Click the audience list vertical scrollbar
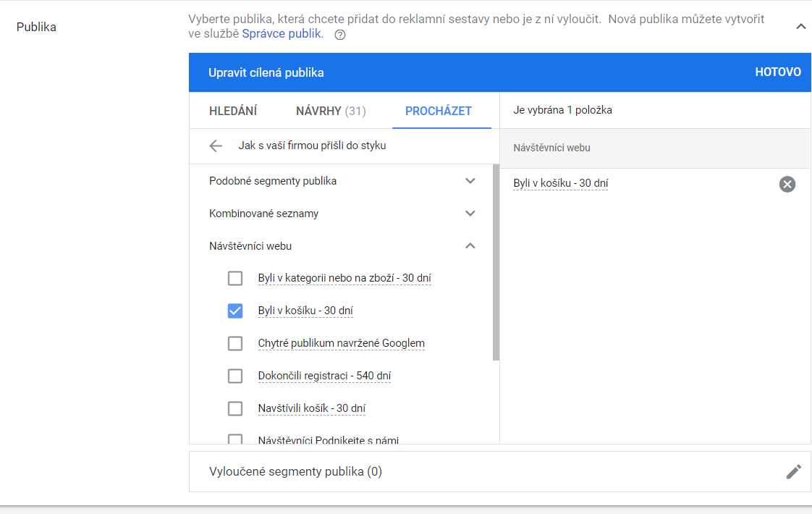Image resolution: width=812 pixels, height=514 pixels. [496, 262]
